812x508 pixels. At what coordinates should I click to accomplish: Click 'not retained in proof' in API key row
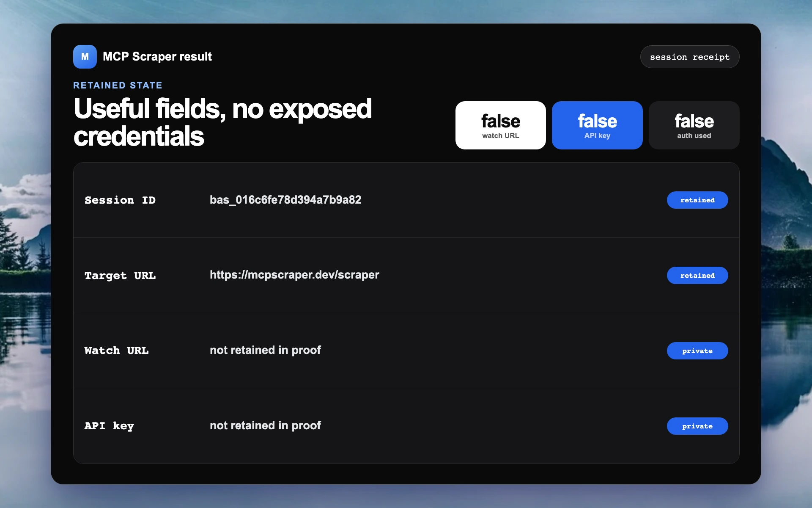click(x=265, y=425)
